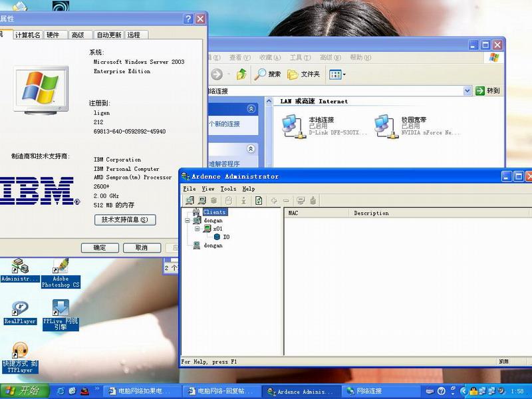
Task: Expand the address bar dropdown arrow
Action: (x=467, y=90)
